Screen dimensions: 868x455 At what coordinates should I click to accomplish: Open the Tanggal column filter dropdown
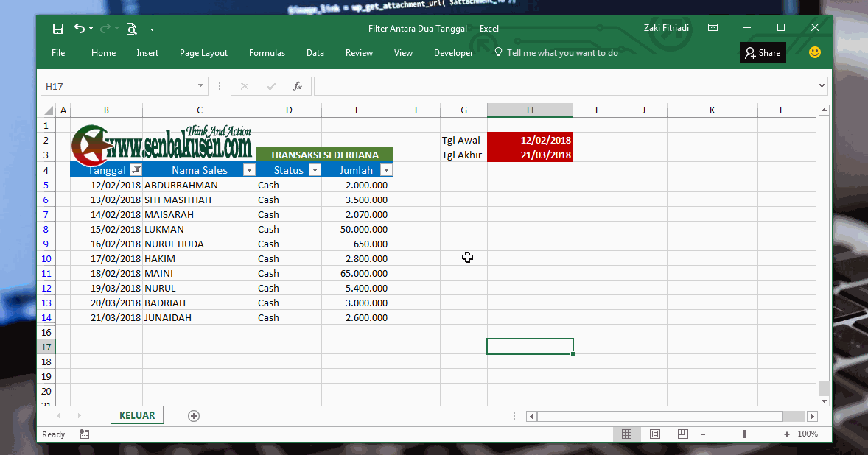(136, 170)
